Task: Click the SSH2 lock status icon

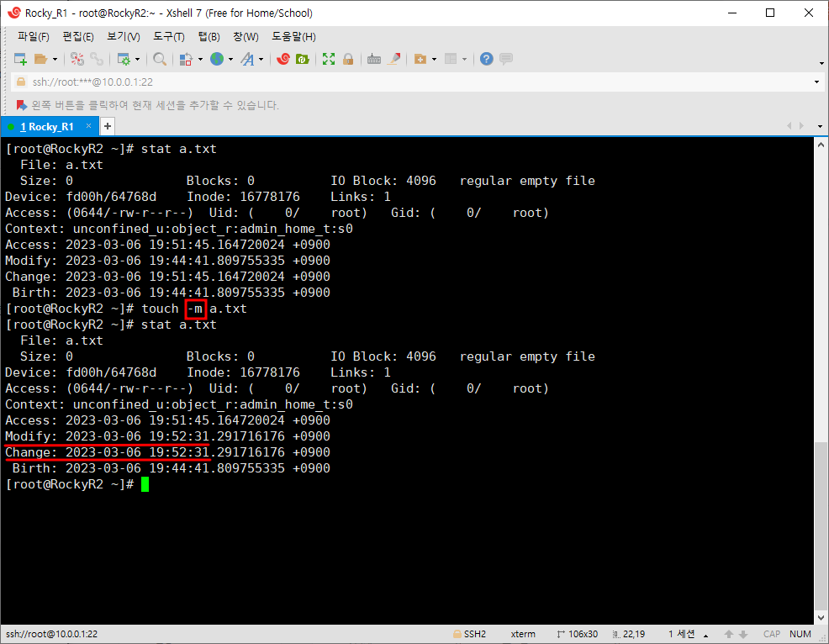Action: [457, 634]
